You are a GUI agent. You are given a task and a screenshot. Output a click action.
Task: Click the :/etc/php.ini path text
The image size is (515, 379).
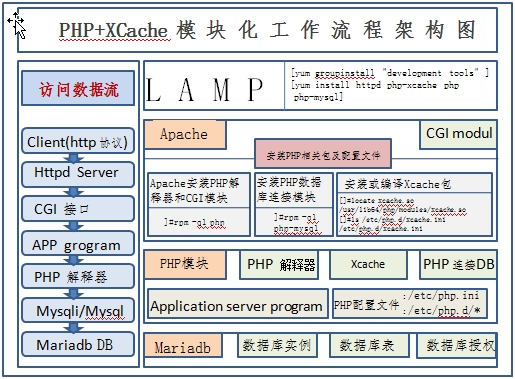point(441,296)
